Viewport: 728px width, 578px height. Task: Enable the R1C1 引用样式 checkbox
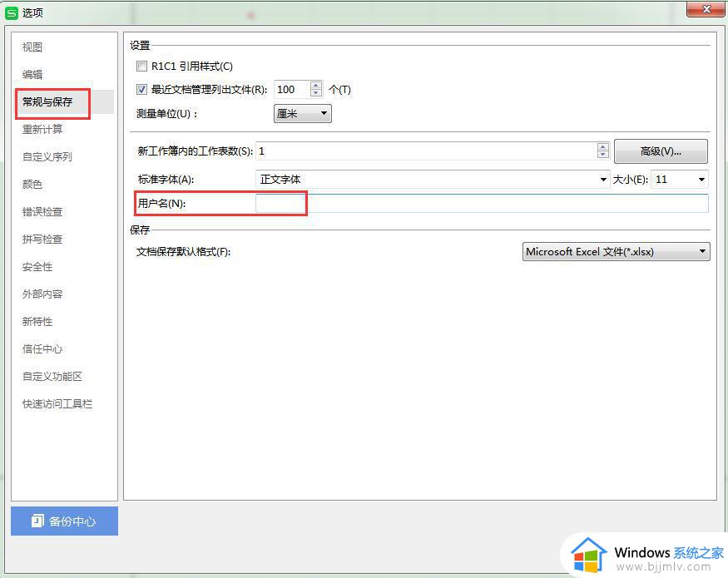(x=141, y=66)
